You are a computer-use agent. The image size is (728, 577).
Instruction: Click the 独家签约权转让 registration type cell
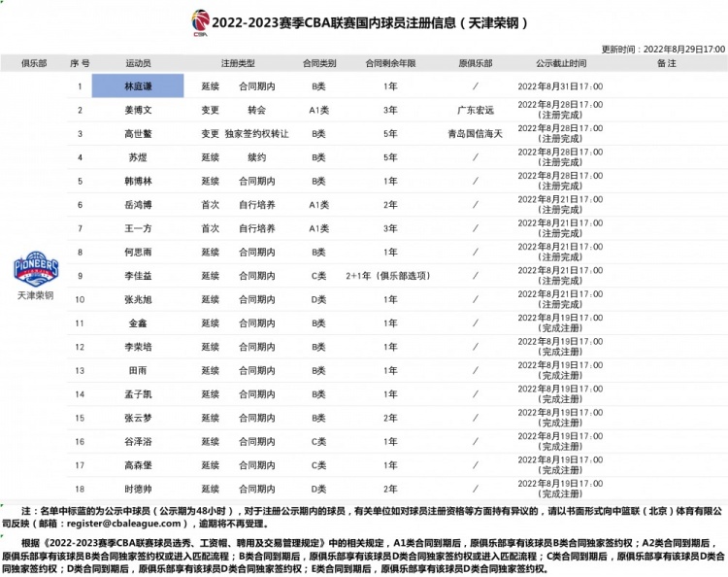pos(257,134)
